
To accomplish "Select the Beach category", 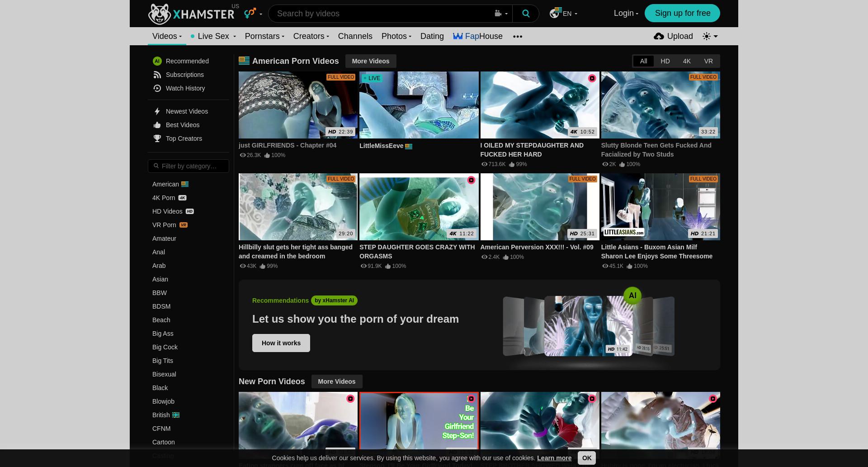I will click(x=161, y=320).
